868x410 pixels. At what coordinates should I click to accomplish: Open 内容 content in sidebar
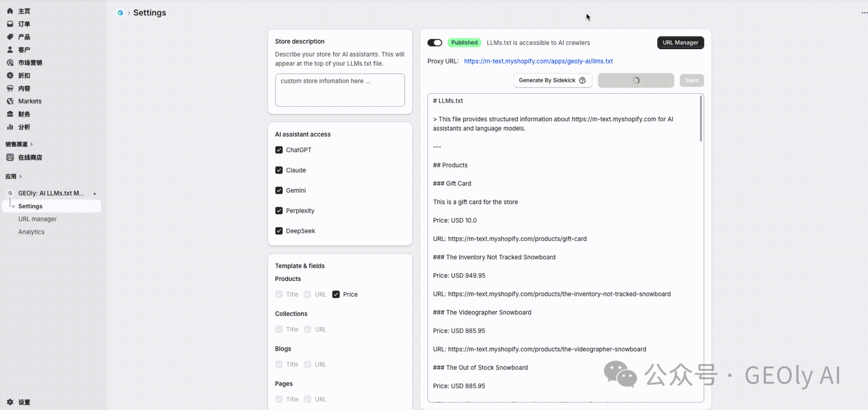(24, 88)
